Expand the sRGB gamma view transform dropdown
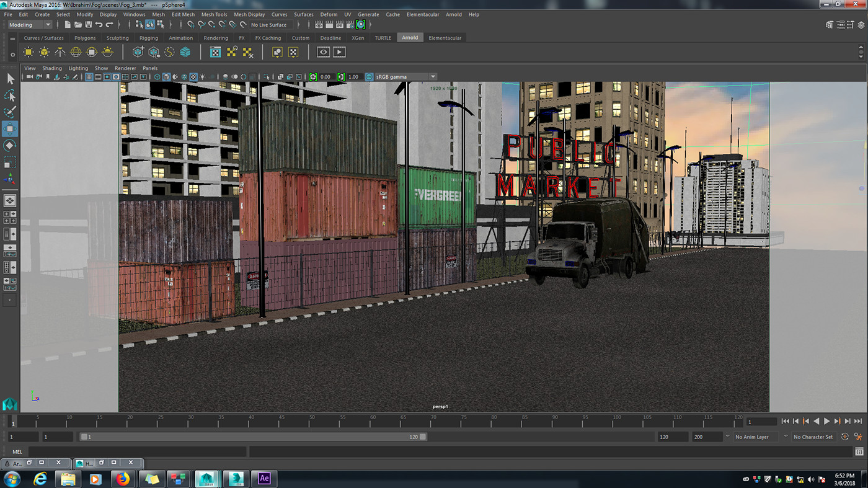The image size is (868, 488). [433, 77]
